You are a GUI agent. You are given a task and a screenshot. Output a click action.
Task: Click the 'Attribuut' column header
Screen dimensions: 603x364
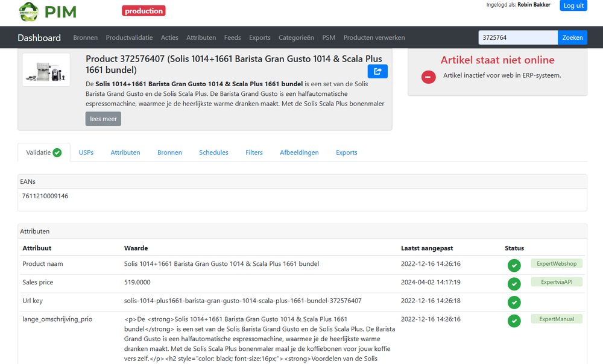pyautogui.click(x=37, y=248)
